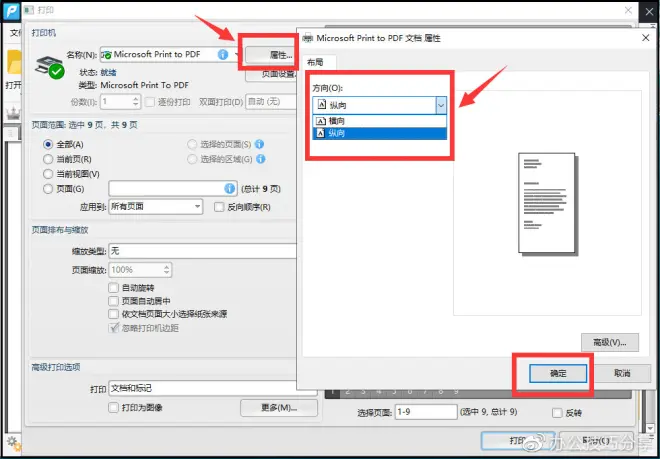This screenshot has width=660, height=459.
Task: Click the gear icon at the bottom-left of the app
Action: point(13,443)
